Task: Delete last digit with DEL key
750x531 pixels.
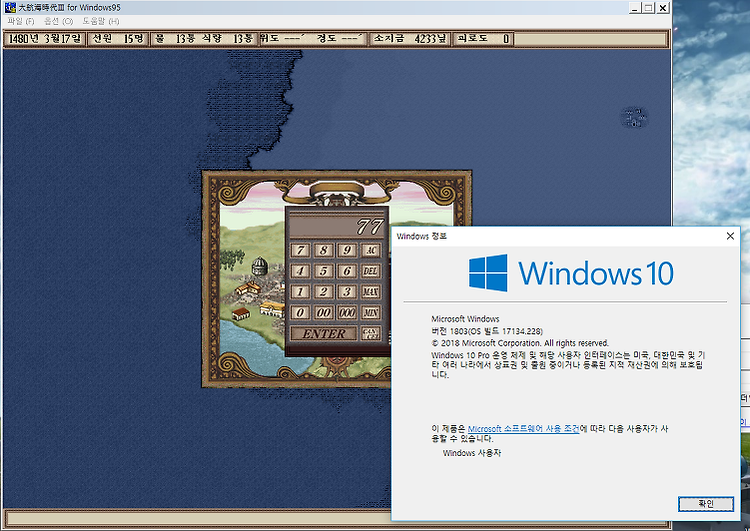Action: coord(371,271)
